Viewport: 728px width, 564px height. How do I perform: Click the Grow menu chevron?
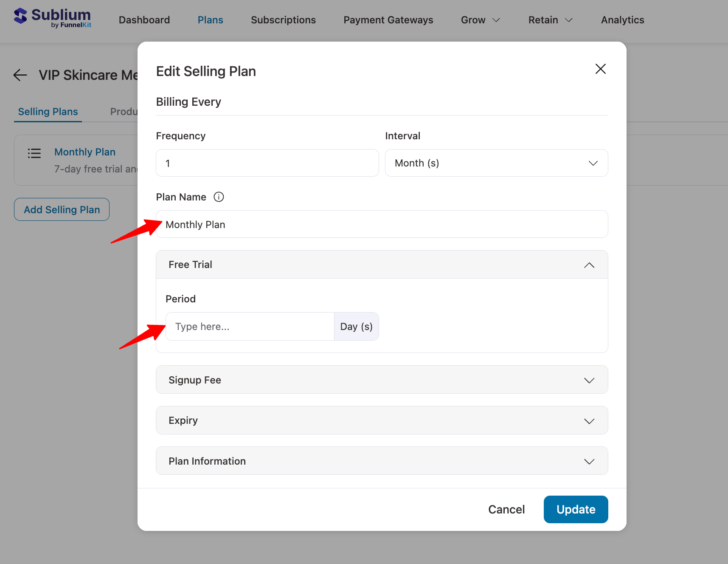[x=496, y=20]
